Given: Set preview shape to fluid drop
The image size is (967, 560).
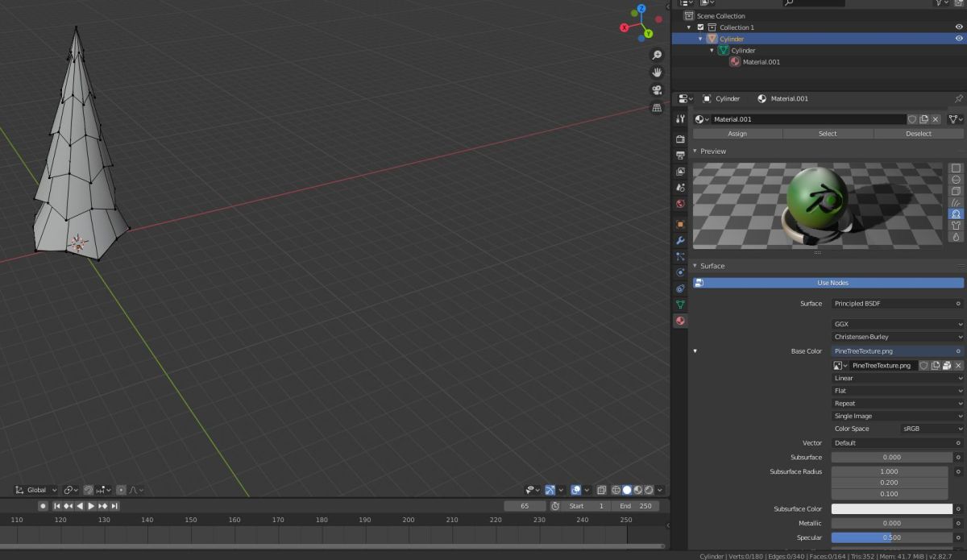Looking at the screenshot, I should 957,237.
